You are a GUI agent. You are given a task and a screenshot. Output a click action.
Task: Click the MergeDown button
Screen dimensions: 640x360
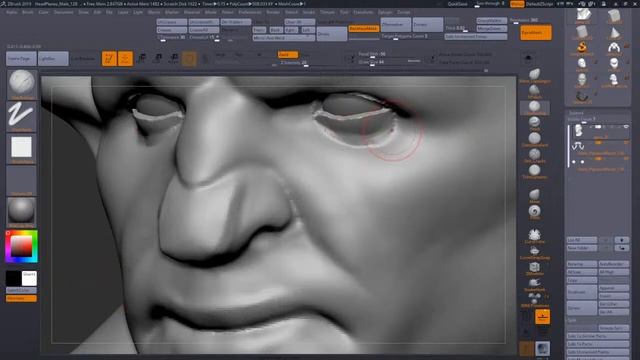[x=492, y=29]
